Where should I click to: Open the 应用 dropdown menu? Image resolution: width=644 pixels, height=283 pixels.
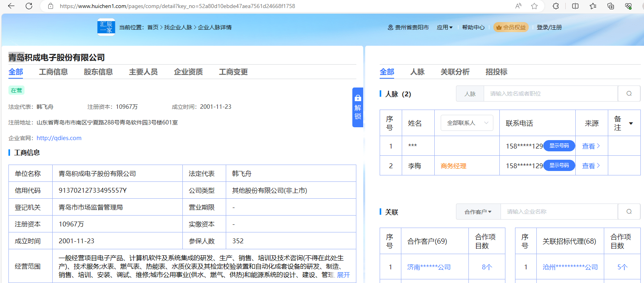point(445,27)
